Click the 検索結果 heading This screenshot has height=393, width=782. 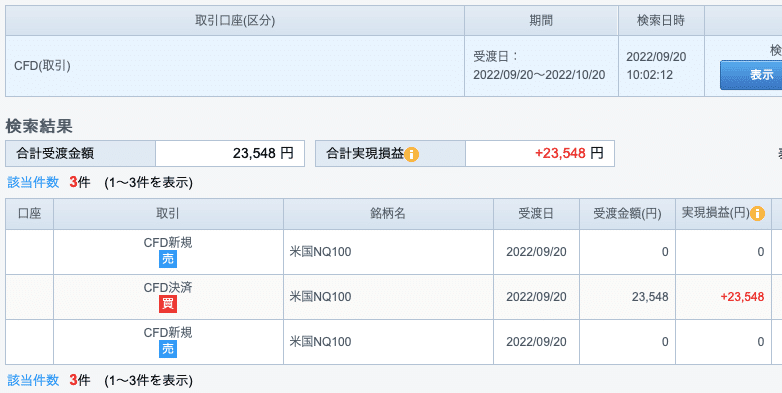tap(39, 127)
